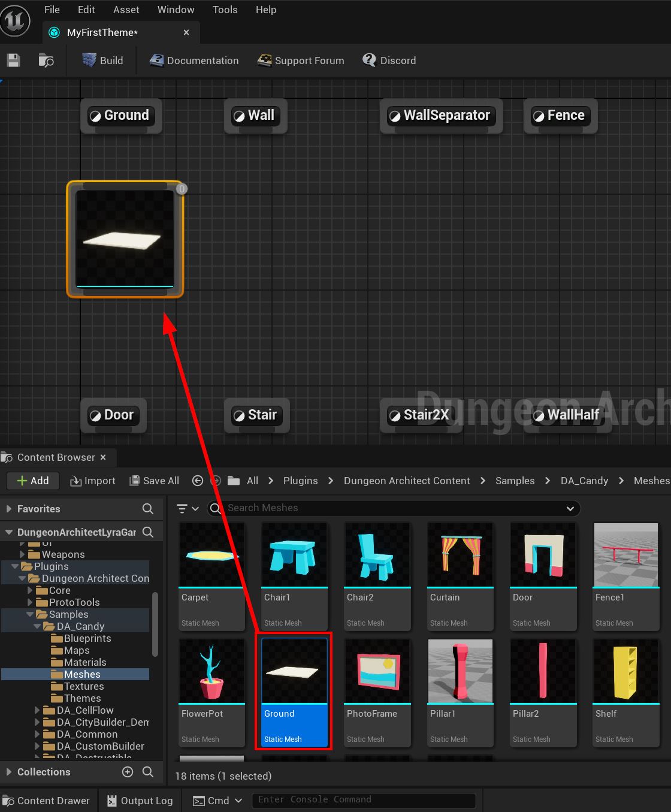Close the MyFirstTheme tab

(x=186, y=32)
